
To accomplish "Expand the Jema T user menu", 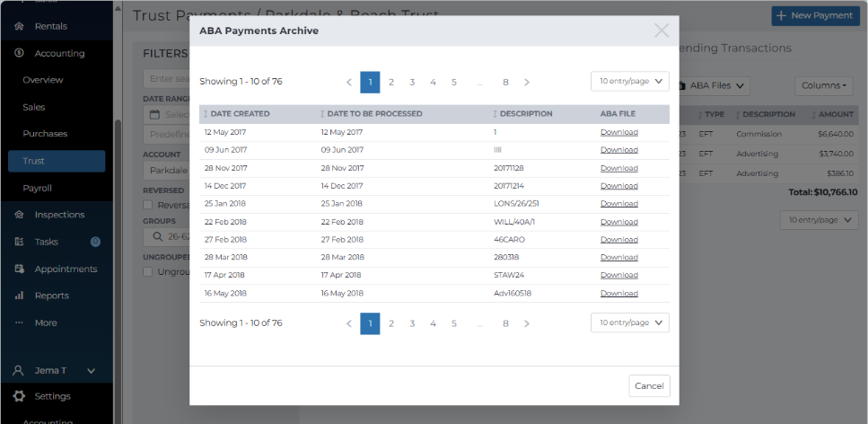I will click(x=92, y=371).
